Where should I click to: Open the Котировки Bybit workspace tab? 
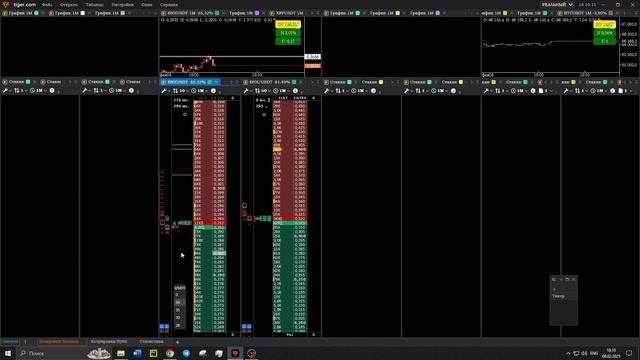click(109, 342)
